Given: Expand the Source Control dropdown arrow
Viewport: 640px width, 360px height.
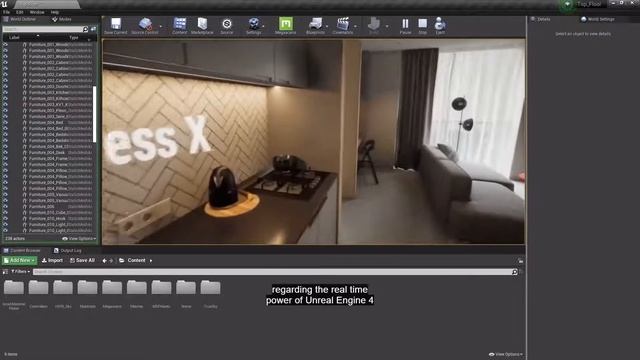Looking at the screenshot, I should tap(161, 26).
